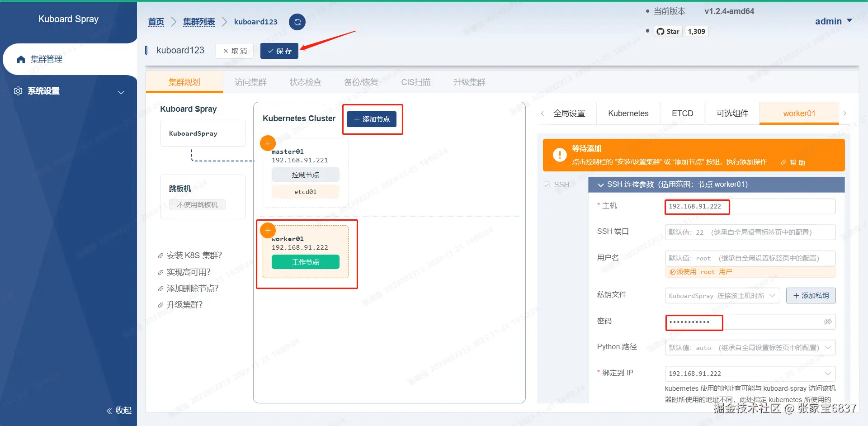
Task: Click the warning exclamation icon in banner
Action: (560, 155)
